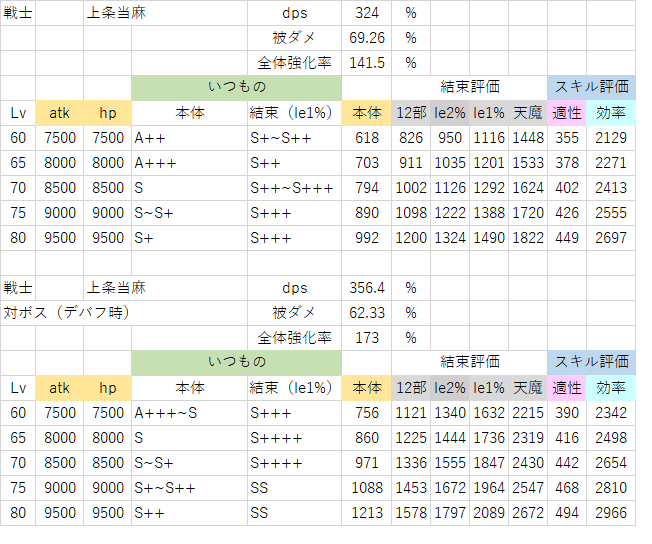Select the cell with grade A+++~S

coord(189,413)
